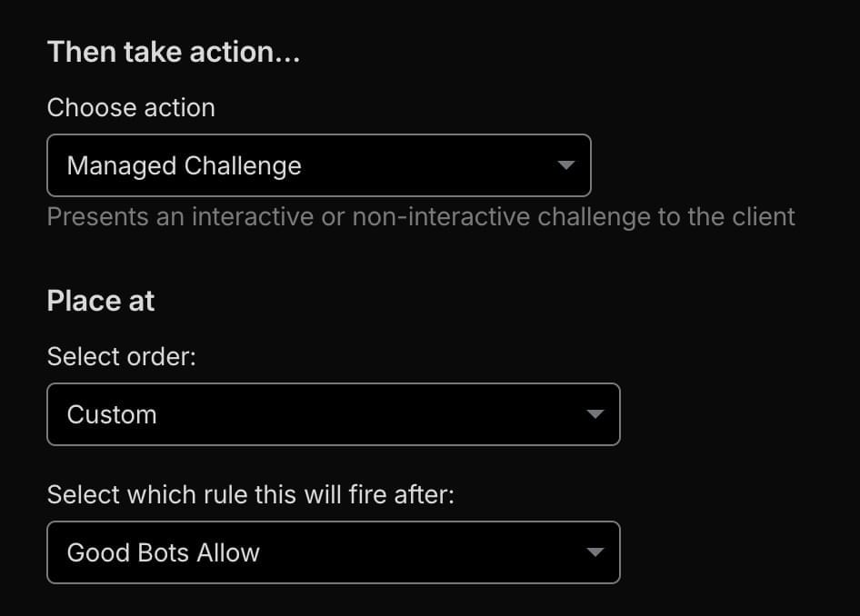Click the chevron on the Good Bots Allow dropdown
Screen dimensions: 860x616
pyautogui.click(x=594, y=552)
